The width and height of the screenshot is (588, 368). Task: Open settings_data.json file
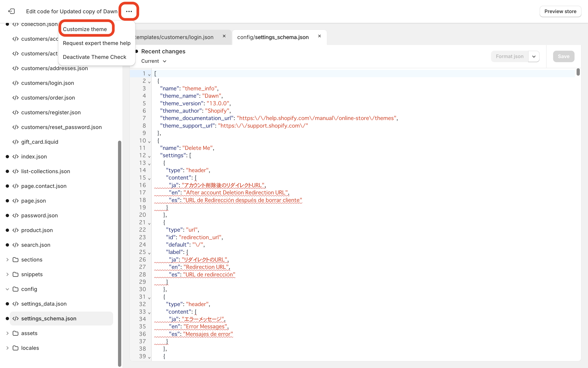(x=44, y=304)
